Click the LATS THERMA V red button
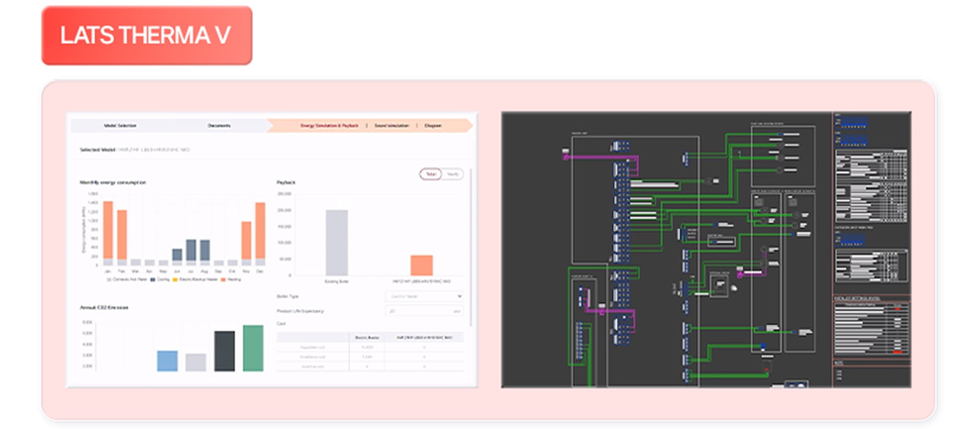The image size is (980, 429). 146,36
